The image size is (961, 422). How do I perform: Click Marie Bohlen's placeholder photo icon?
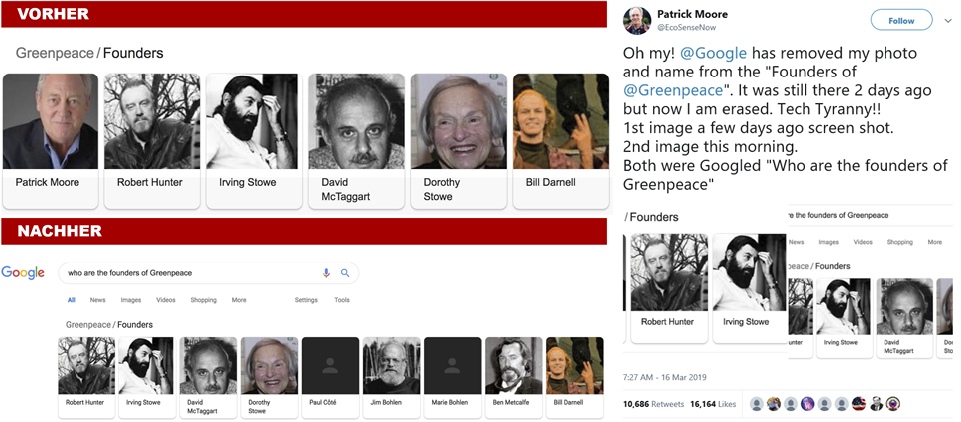[452, 366]
